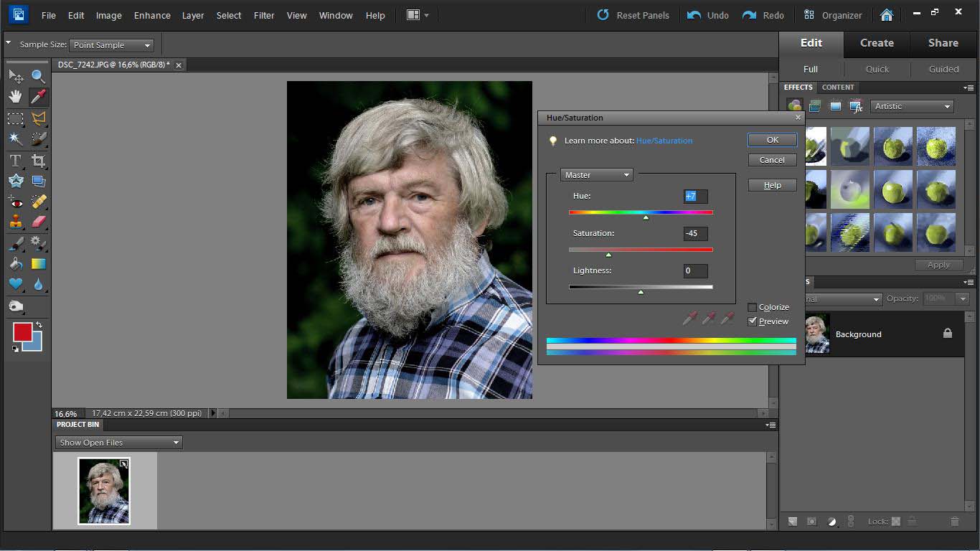Pick the Clone Stamp tool
Viewport: 980px width, 551px height.
pyautogui.click(x=15, y=222)
